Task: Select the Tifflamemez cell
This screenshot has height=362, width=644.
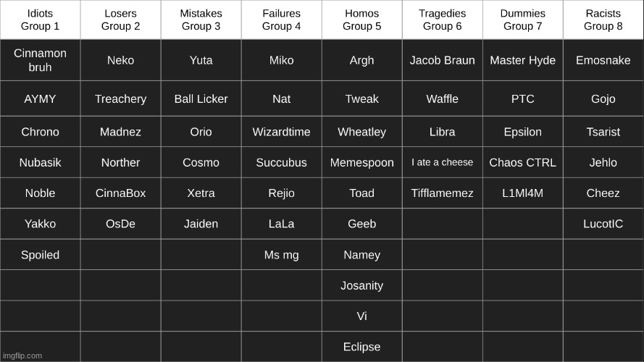Action: click(443, 193)
